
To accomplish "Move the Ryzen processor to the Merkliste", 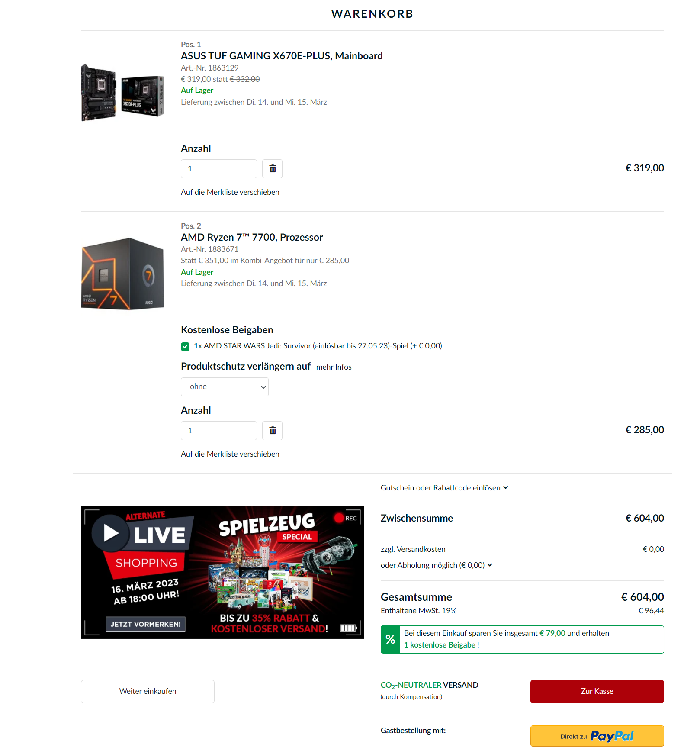I will click(230, 454).
